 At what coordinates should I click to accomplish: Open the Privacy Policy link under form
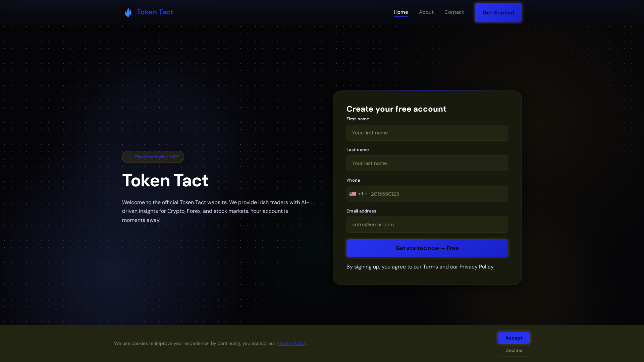pos(476,267)
